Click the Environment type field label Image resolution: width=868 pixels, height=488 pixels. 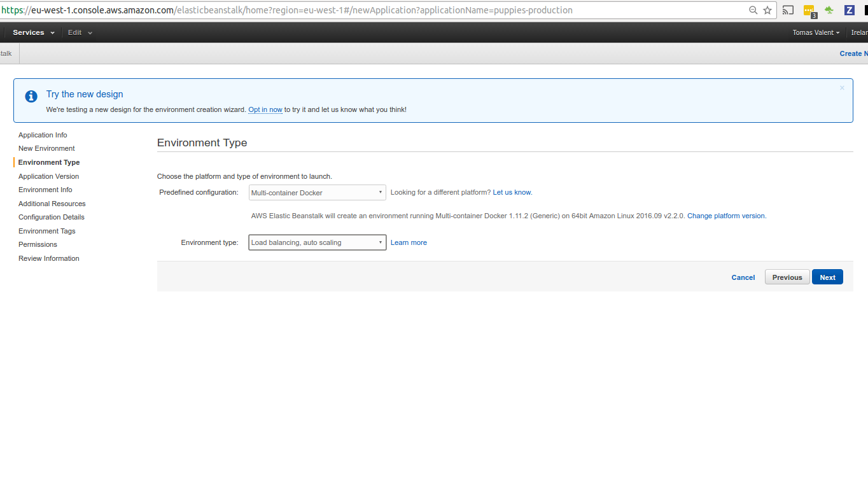[x=209, y=242]
